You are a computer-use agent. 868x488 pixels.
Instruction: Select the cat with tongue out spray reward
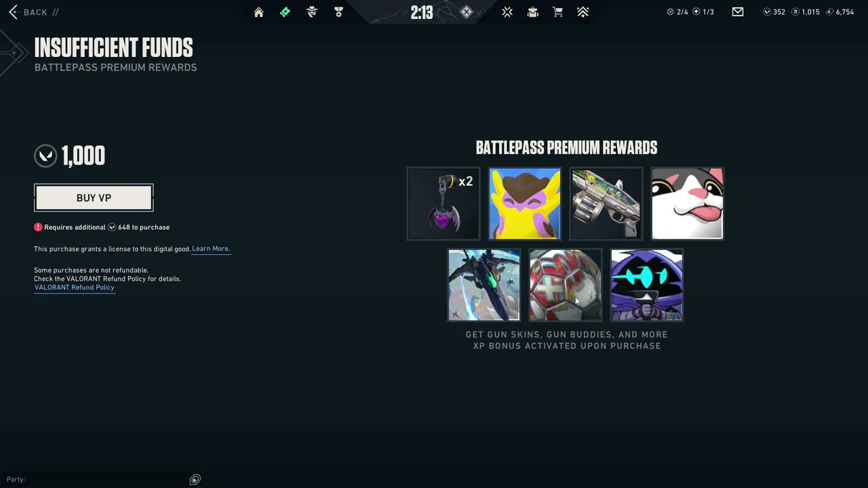click(x=688, y=203)
